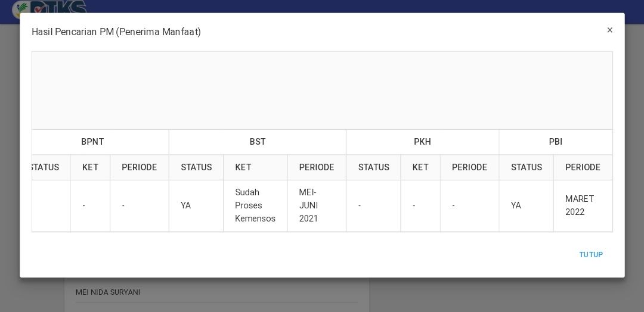Click PKH STATUS column header
Viewport: 644px width, 312px height.
pos(373,167)
